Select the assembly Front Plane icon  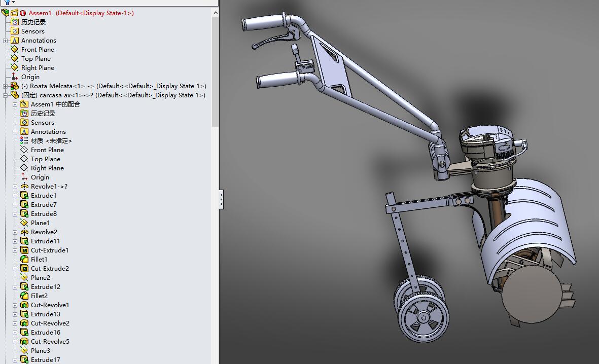click(x=15, y=49)
